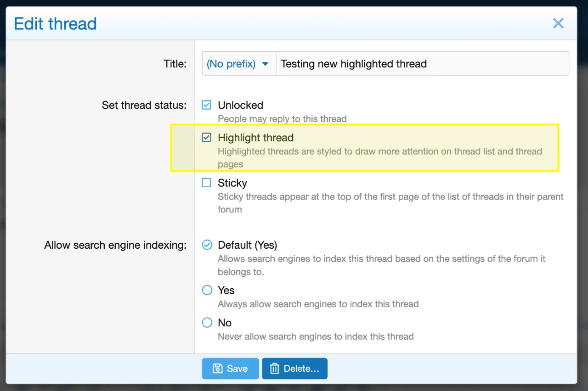Click the Edit thread dialog heading
This screenshot has width=588, height=391.
pos(55,23)
